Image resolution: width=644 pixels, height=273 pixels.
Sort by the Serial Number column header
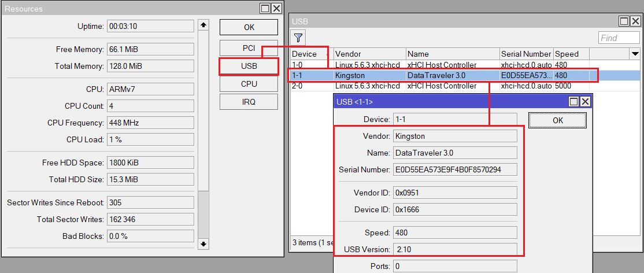click(526, 54)
